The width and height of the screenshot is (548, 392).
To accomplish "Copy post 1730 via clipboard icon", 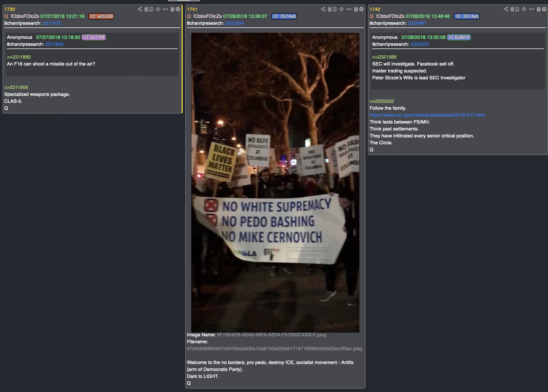I will click(x=172, y=9).
